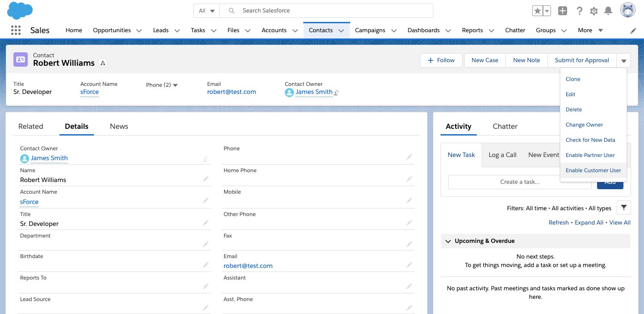Expand the Phone (2) dropdown
This screenshot has width=644, height=314.
coord(175,85)
